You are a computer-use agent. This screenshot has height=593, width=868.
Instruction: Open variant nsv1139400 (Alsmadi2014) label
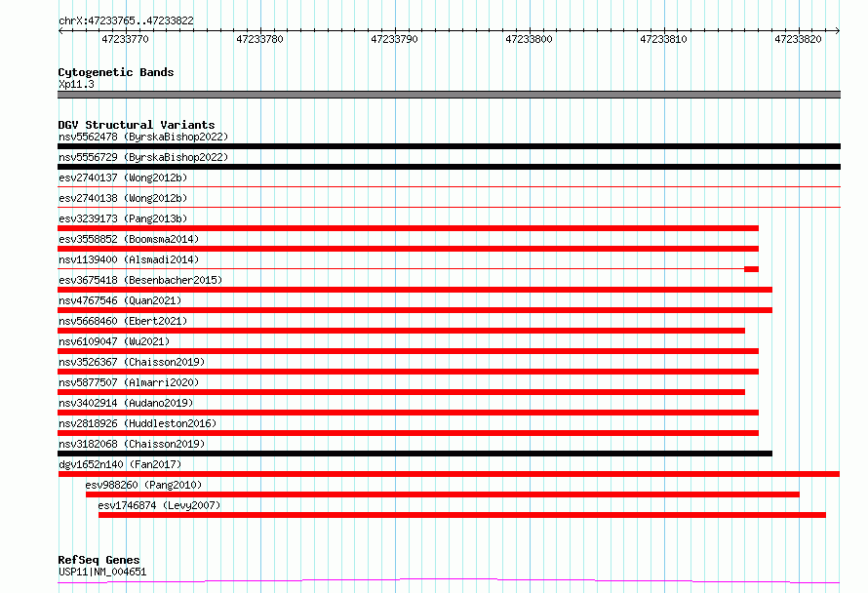[129, 259]
